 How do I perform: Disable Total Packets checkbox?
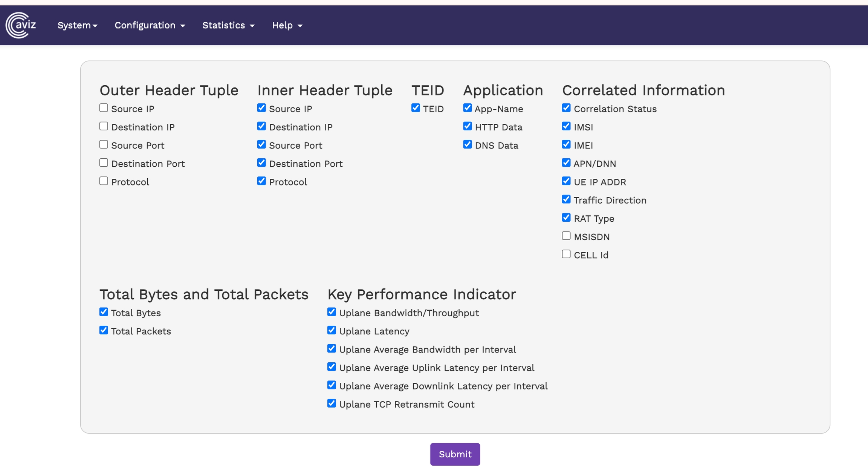104,331
